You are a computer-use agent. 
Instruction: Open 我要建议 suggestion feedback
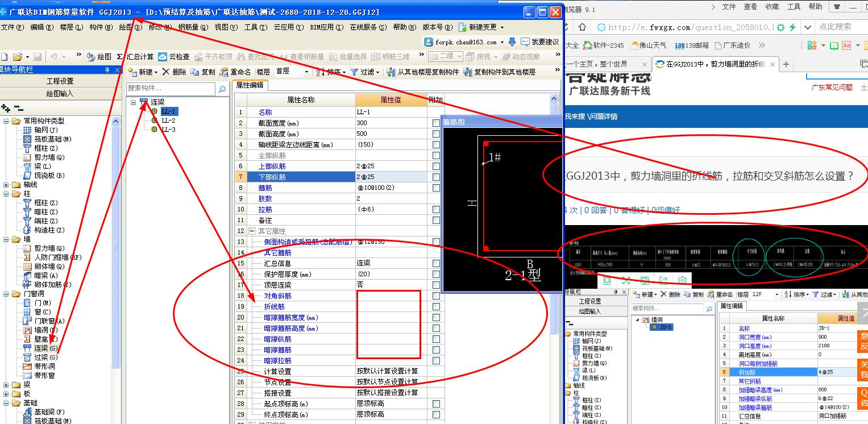[539, 42]
